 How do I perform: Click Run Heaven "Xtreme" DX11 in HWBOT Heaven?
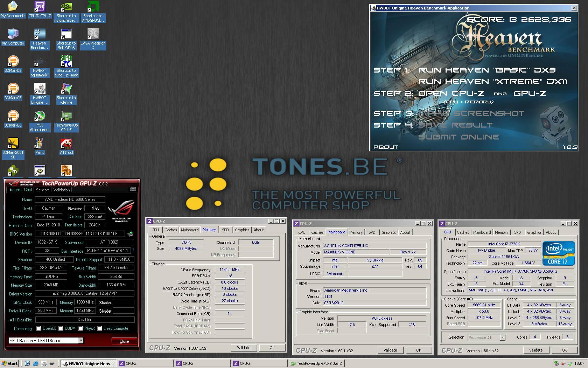coord(493,82)
